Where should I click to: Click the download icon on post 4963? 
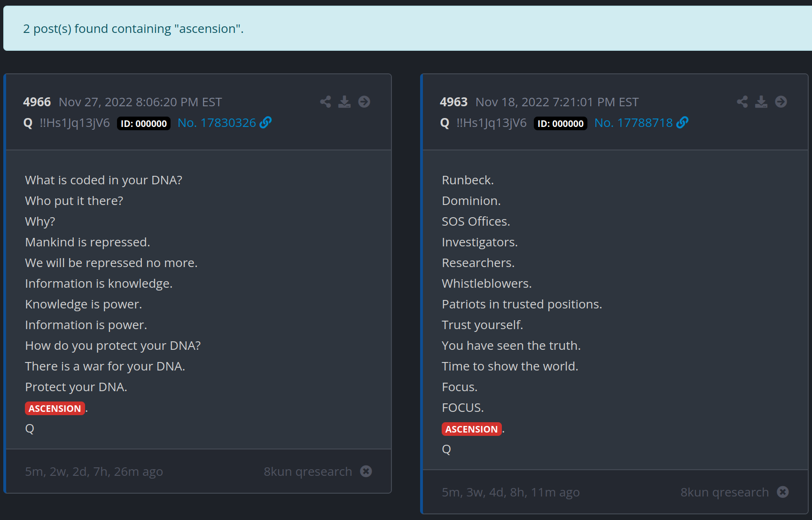pos(761,102)
